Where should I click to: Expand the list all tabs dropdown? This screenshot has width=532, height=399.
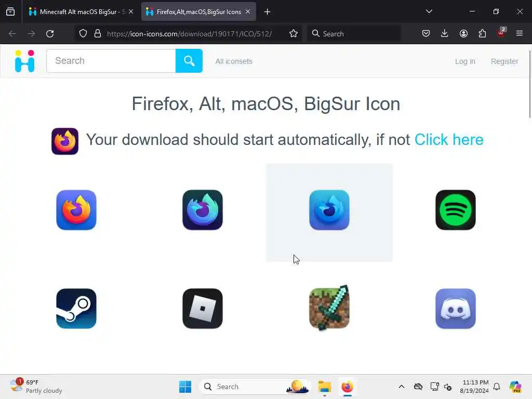pos(429,11)
